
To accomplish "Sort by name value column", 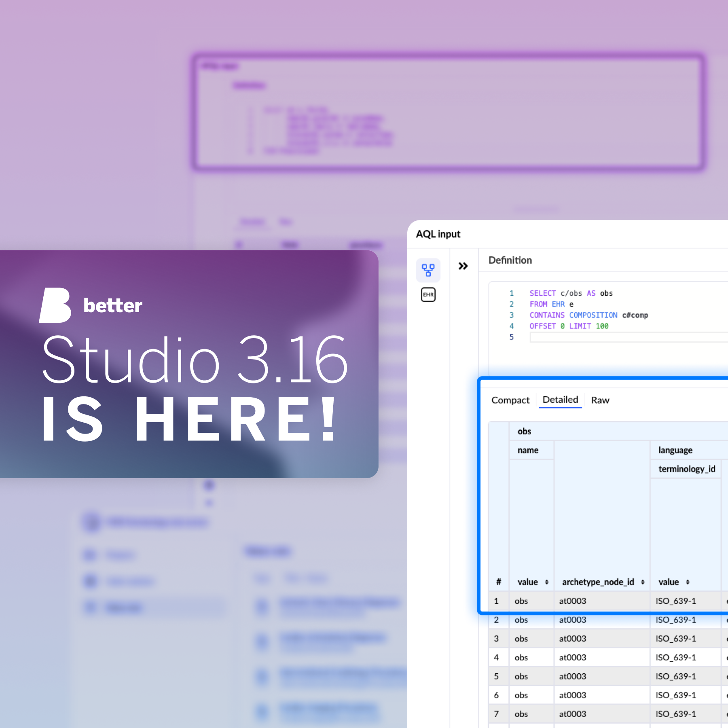I will pos(546,582).
